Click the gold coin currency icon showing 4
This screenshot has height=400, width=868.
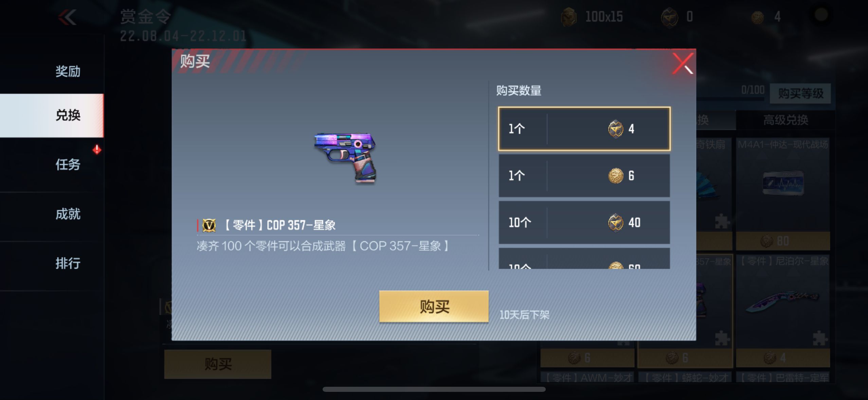tap(757, 17)
